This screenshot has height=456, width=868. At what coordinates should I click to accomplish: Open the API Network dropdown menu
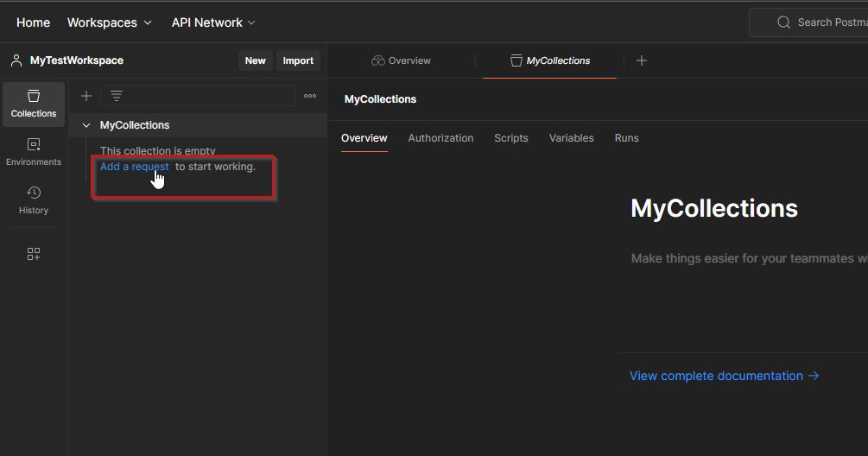[213, 22]
